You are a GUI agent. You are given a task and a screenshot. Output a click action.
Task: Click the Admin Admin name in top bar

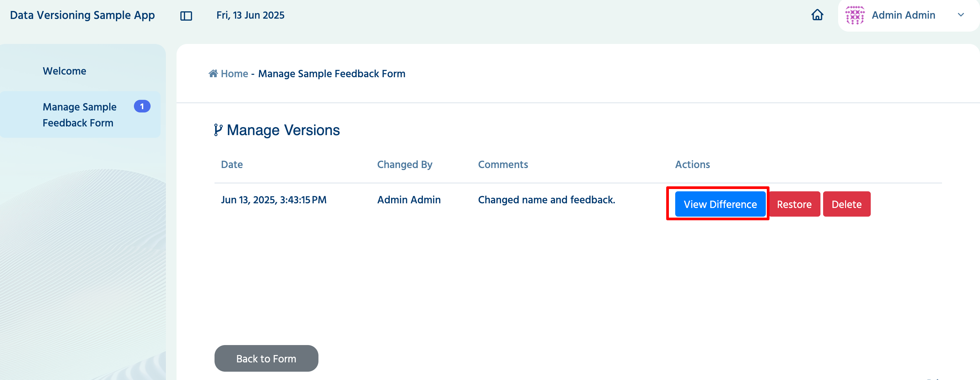coord(903,15)
